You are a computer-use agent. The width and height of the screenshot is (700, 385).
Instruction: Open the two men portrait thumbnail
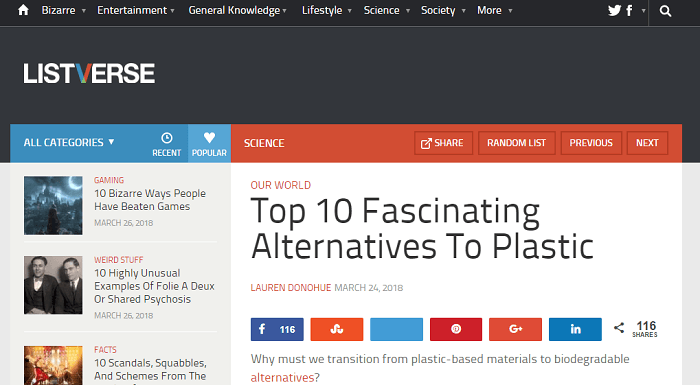tap(53, 285)
